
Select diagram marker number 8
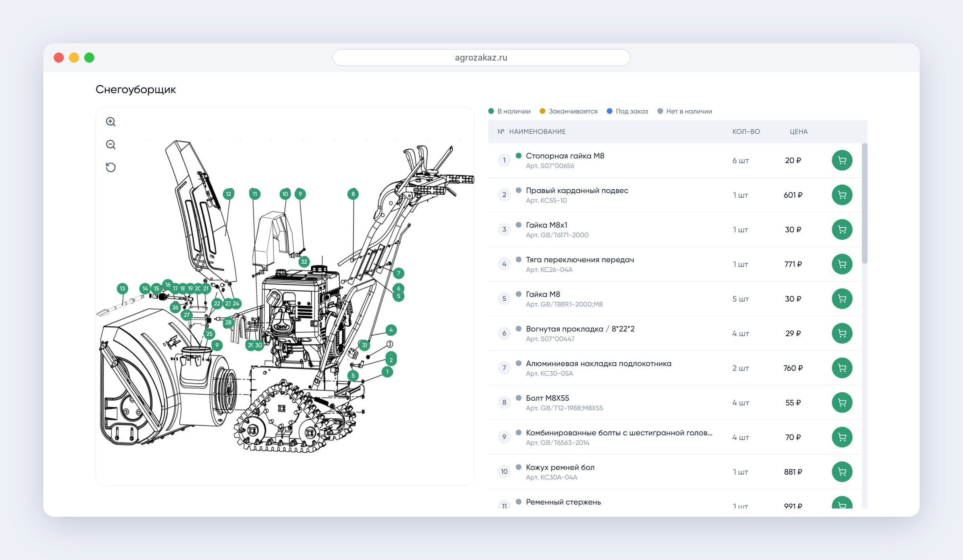[x=353, y=194]
